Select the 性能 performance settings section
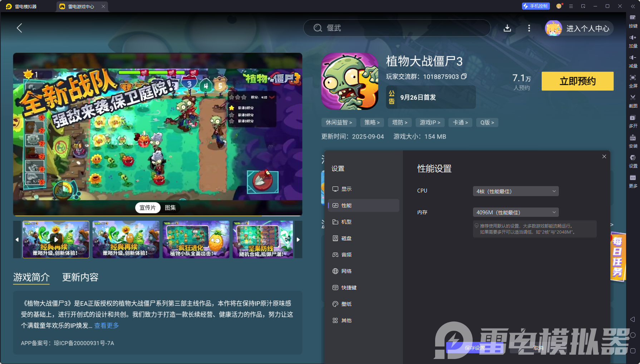 [364, 205]
